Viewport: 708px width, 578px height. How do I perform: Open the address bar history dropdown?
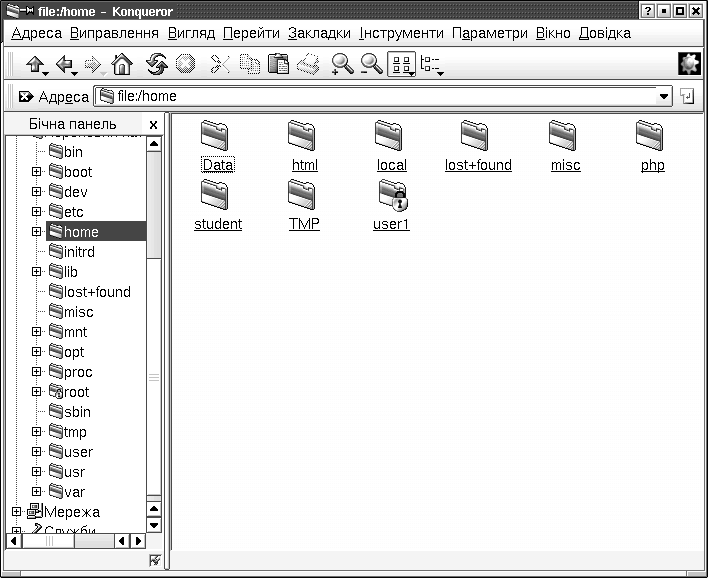[x=664, y=97]
